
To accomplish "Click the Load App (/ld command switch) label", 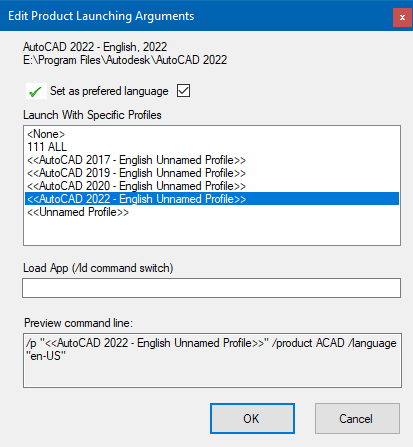I will click(x=98, y=268).
